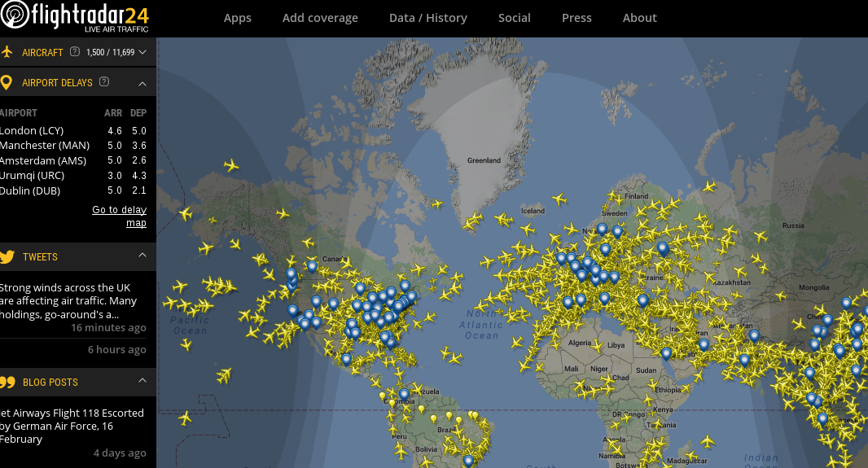Image resolution: width=868 pixels, height=468 pixels.
Task: Open the Apps menu
Action: (238, 18)
